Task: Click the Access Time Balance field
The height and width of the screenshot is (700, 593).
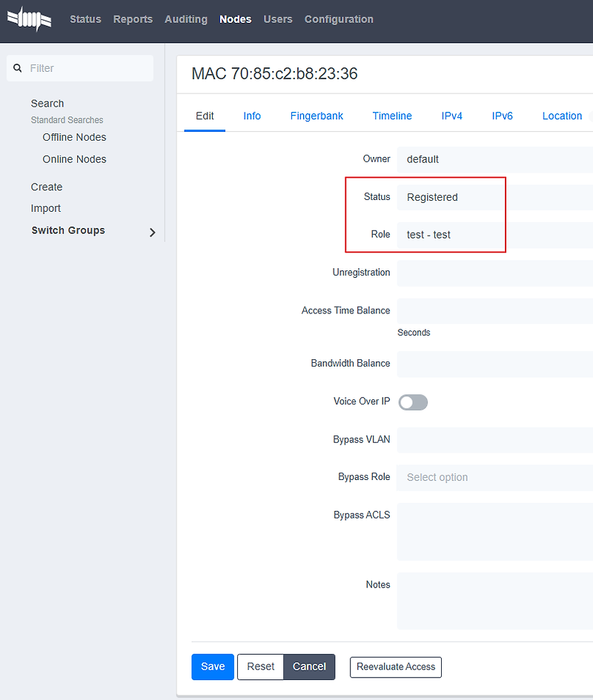Action: 494,311
